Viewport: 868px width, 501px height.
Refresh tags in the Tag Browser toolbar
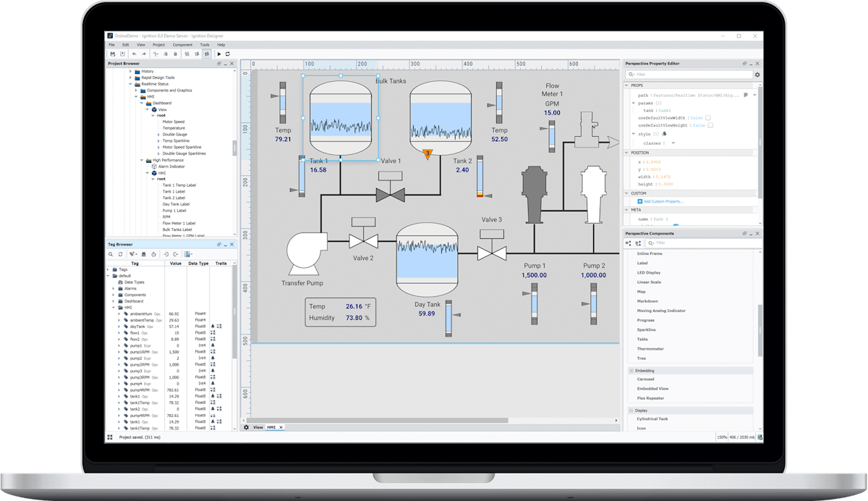pos(121,253)
